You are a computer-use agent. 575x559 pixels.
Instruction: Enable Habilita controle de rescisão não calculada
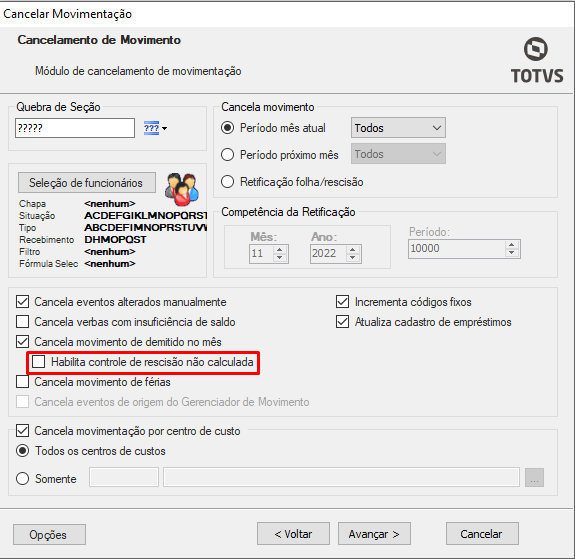point(39,362)
